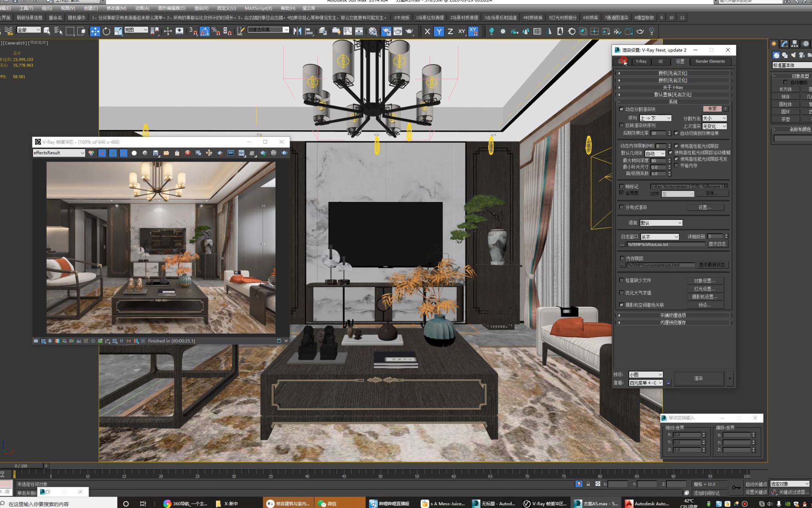
Task: Toggle the angle snap icon
Action: [205, 31]
